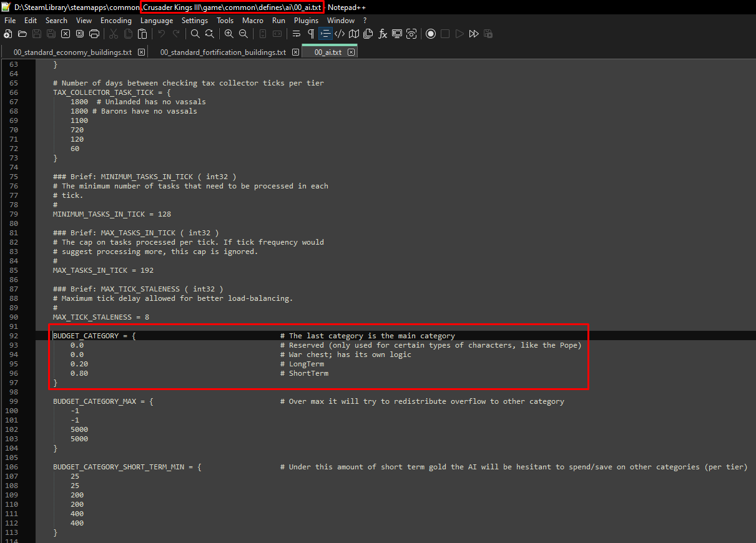Open the Language menu

(x=157, y=21)
